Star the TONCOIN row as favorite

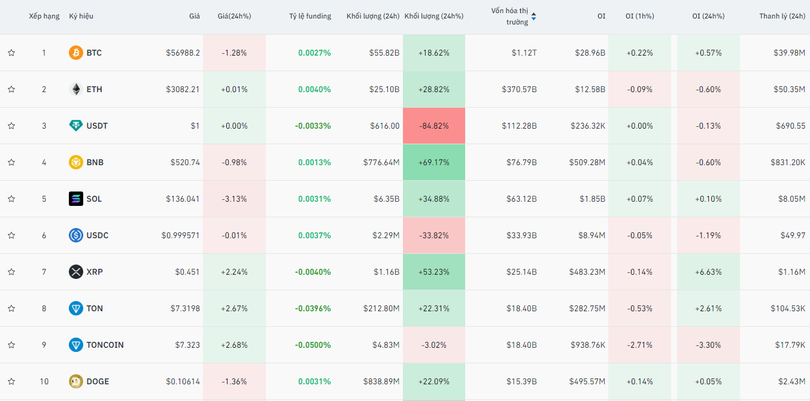[12, 345]
